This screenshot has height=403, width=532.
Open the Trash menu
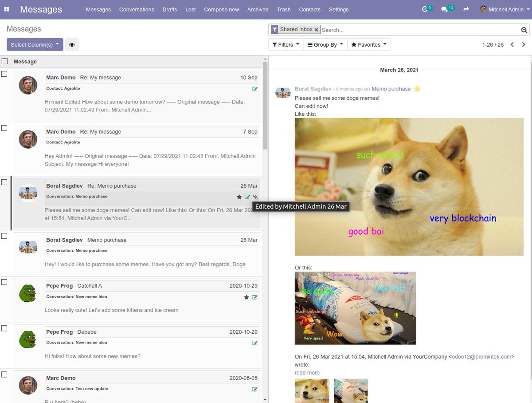coord(284,9)
